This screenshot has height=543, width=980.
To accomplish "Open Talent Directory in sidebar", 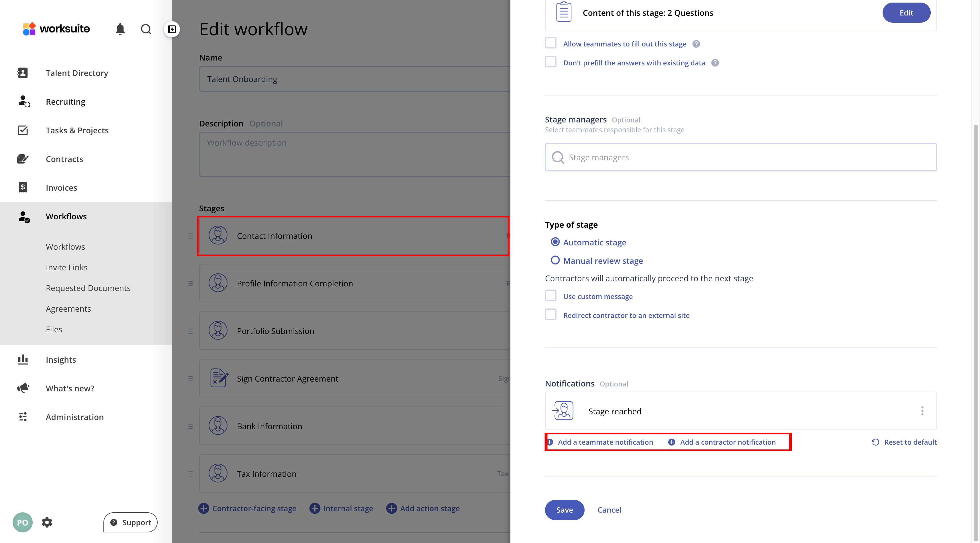I will point(77,73).
